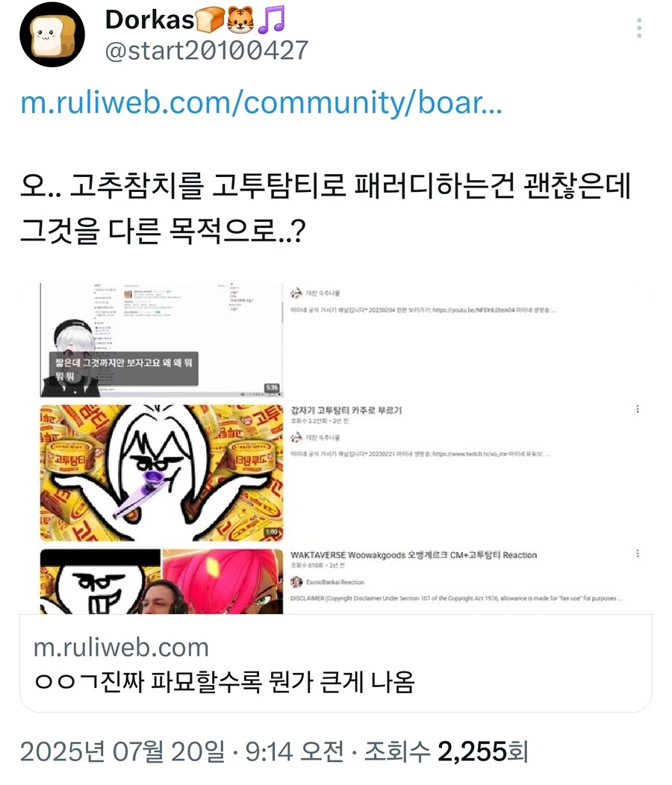Open the kazoo ghost 고투탐티 video thumbnail

(161, 473)
